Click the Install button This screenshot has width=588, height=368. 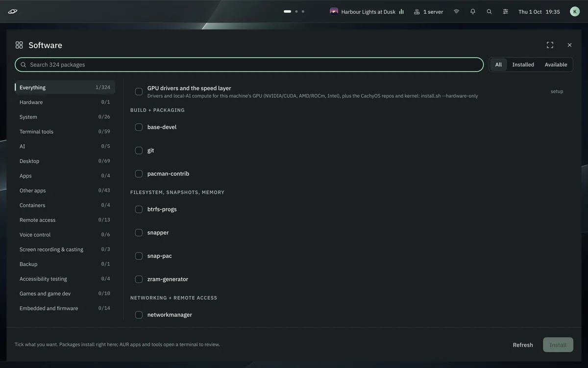pyautogui.click(x=558, y=345)
